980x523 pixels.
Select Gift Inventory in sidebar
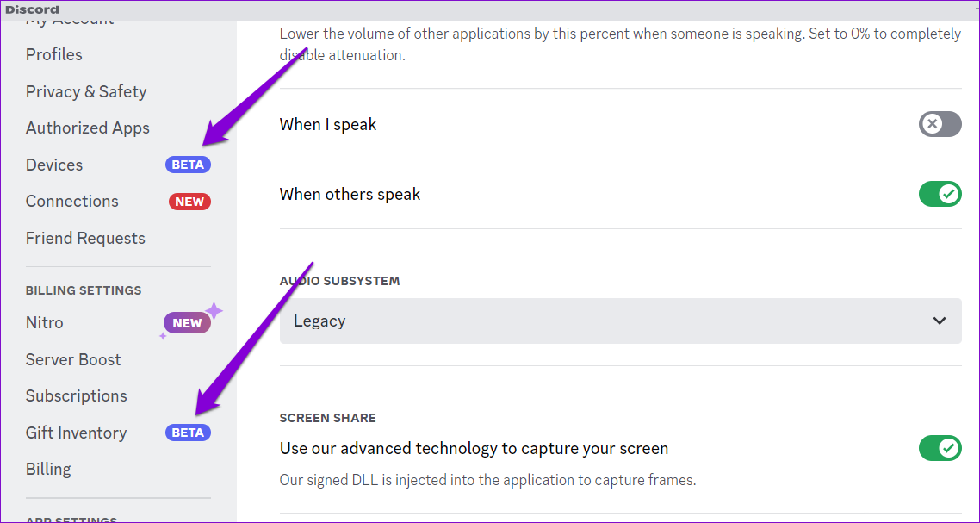coord(76,433)
